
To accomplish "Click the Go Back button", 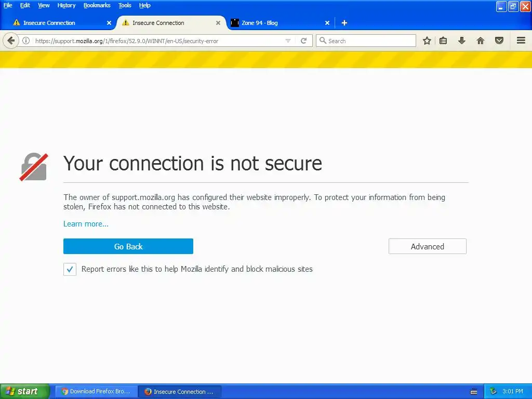I will (x=128, y=246).
